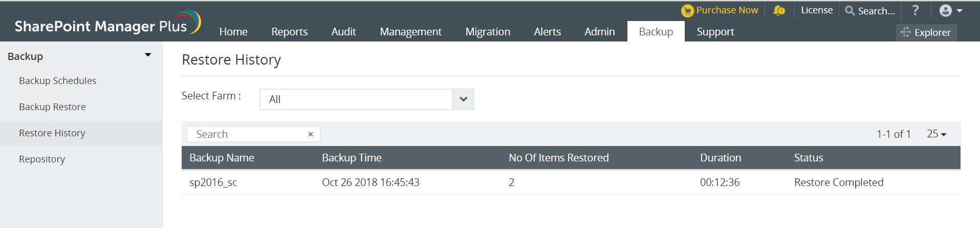
Task: Select Repository in the sidebar
Action: pos(42,159)
